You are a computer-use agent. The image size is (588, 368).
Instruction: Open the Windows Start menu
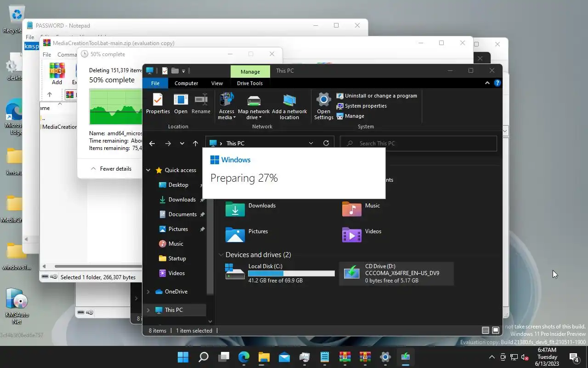183,357
